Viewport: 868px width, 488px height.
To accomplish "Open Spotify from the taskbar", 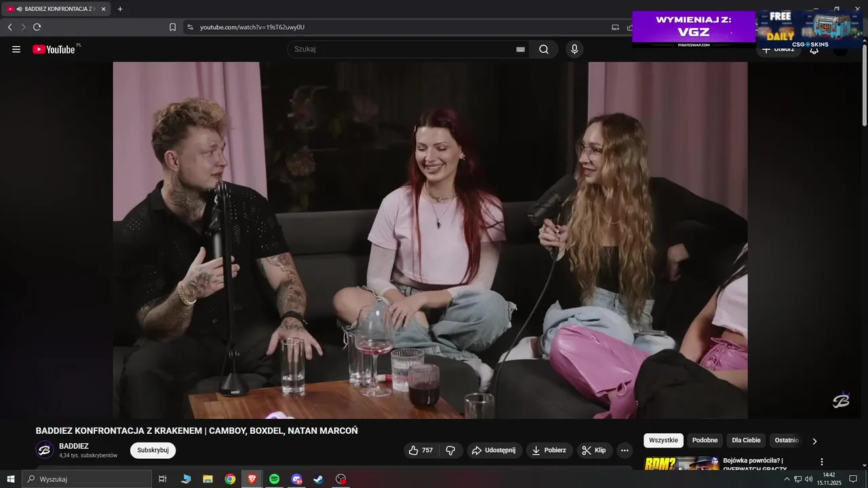I will click(274, 479).
